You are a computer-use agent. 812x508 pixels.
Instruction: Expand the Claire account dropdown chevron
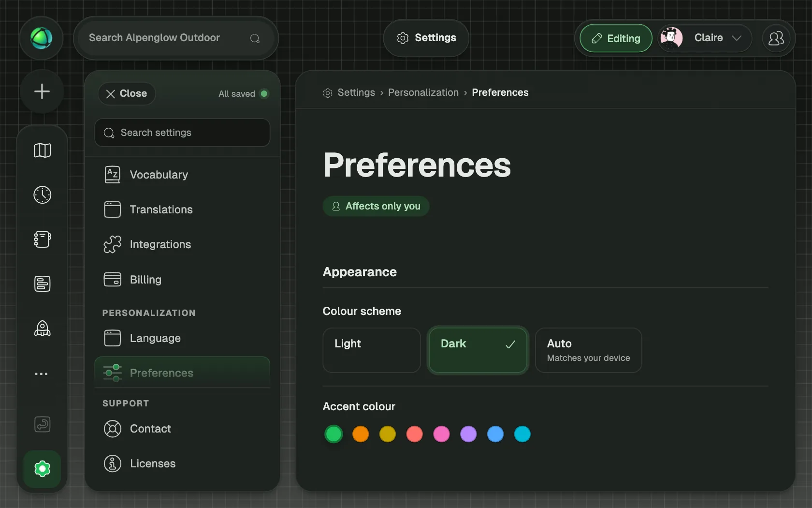pos(737,38)
